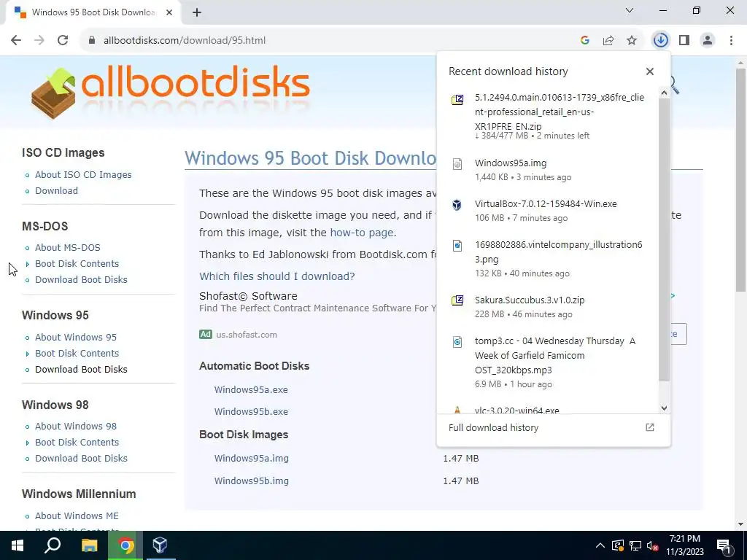The image size is (747, 560).
Task: Open the browser side panel
Action: 684,41
